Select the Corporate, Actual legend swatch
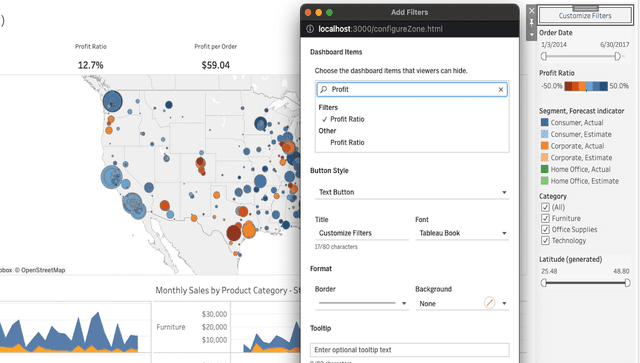The width and height of the screenshot is (640, 363). pyautogui.click(x=544, y=146)
